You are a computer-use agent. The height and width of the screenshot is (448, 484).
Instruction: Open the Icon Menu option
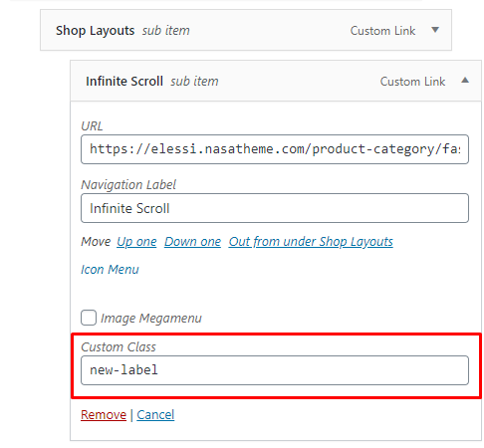pyautogui.click(x=110, y=270)
